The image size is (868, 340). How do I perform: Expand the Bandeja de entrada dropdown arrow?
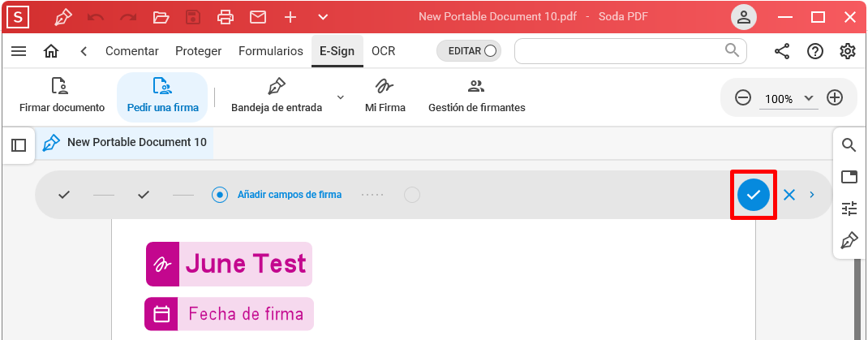pos(341,97)
